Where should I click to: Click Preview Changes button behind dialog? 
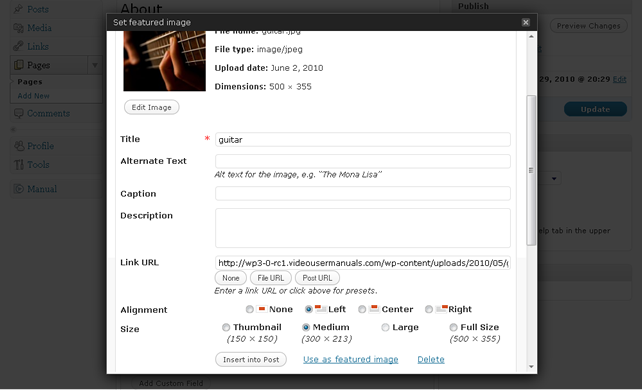[x=588, y=26]
